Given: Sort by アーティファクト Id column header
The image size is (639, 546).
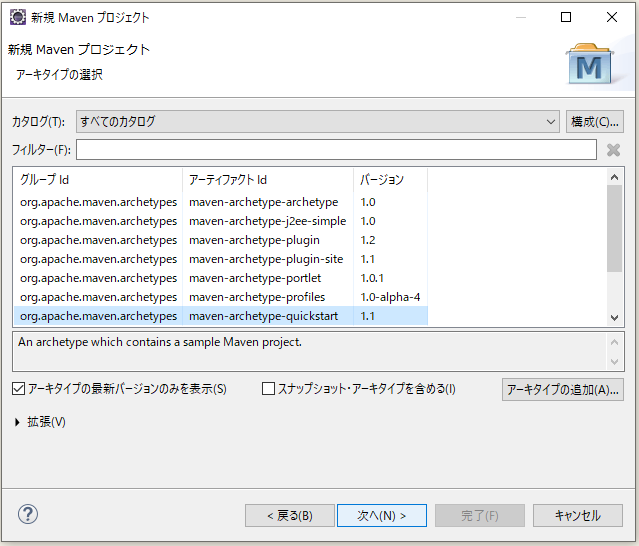Looking at the screenshot, I should coord(268,180).
